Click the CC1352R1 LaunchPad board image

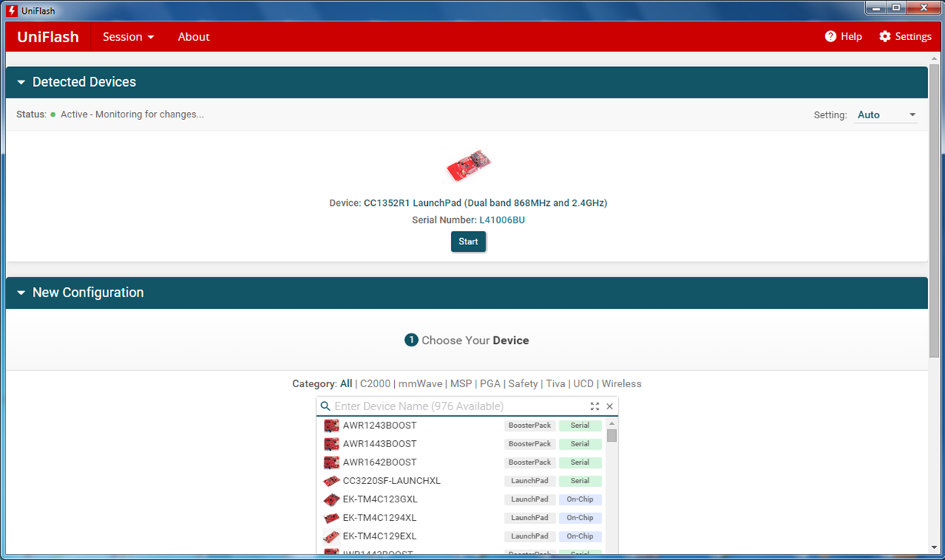tap(469, 166)
